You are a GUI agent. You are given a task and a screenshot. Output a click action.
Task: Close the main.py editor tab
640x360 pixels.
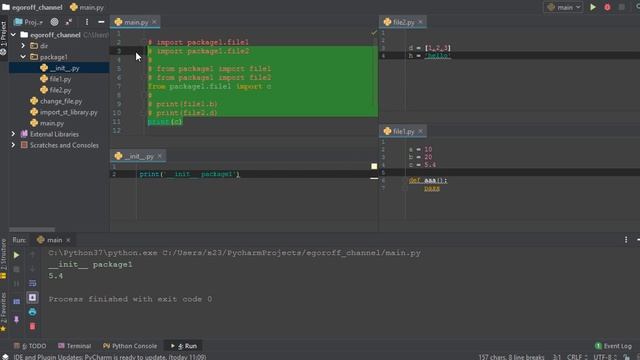[x=154, y=22]
